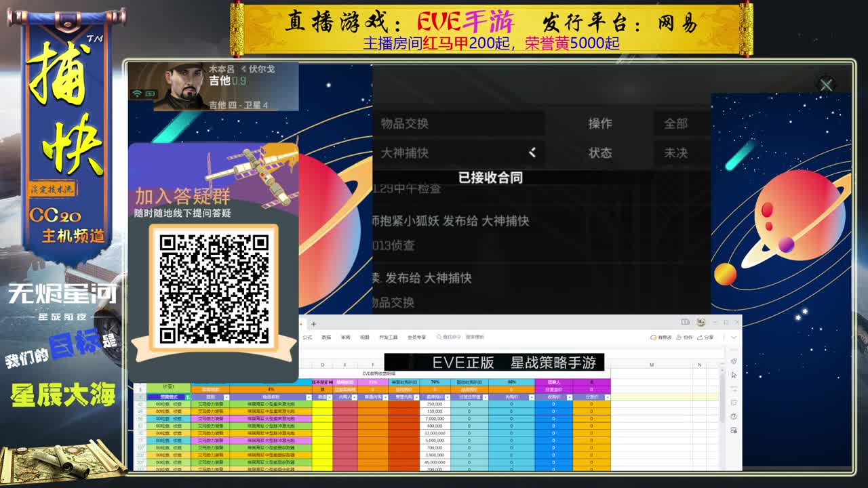Select the pointer icon on WPS right sidebar
The image size is (868, 488).
(x=734, y=375)
